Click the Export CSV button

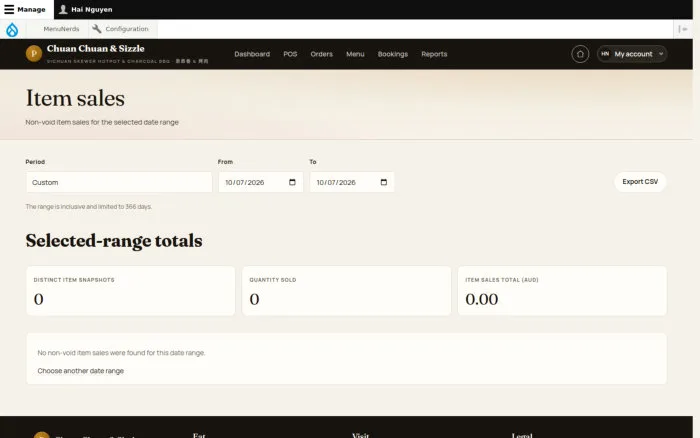640,182
